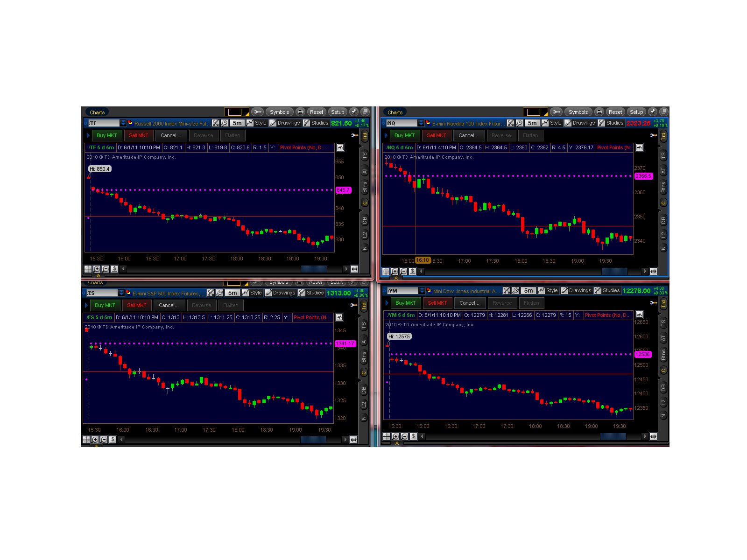Click the dollar sign icon below /YM chart
This screenshot has width=747, height=560.
point(413,437)
